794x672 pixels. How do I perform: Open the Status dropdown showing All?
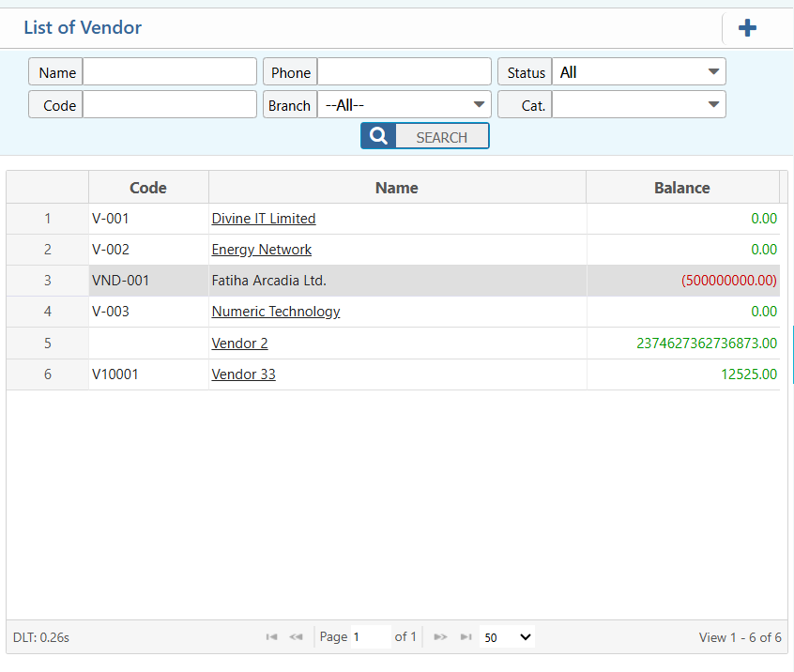click(638, 71)
